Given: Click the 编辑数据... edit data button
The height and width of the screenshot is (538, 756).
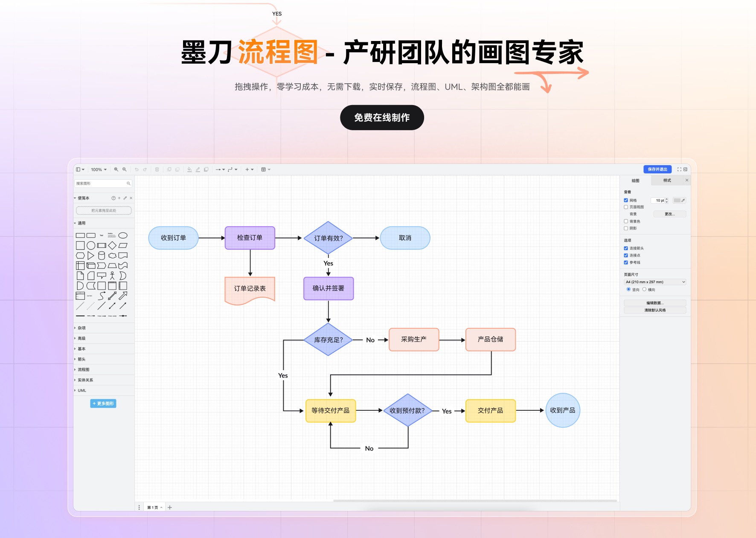Looking at the screenshot, I should (x=655, y=303).
